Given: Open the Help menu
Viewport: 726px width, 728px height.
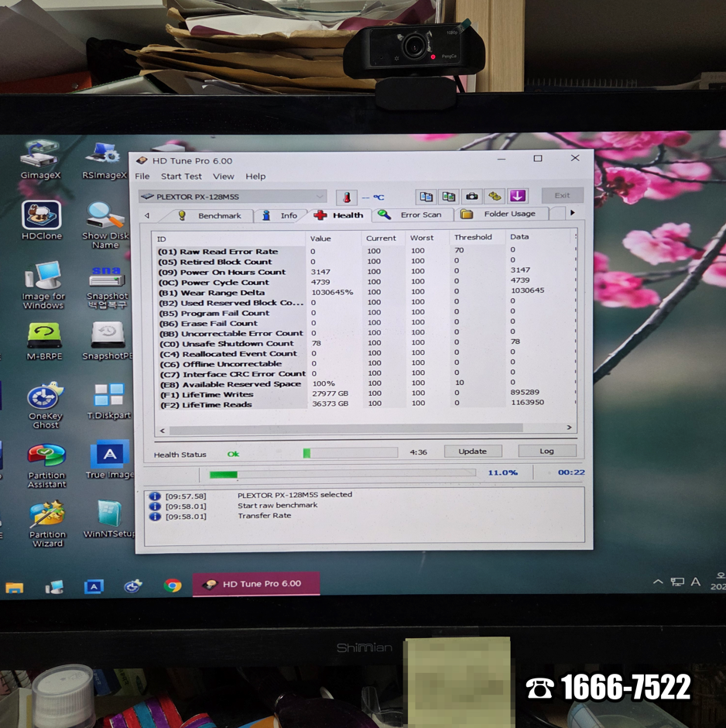Looking at the screenshot, I should pyautogui.click(x=255, y=177).
